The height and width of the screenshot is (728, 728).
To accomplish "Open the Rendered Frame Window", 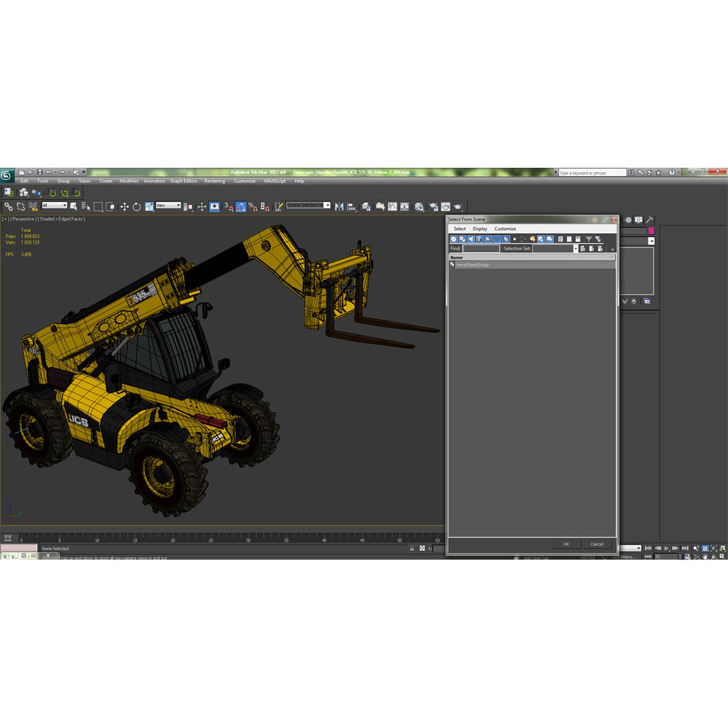I will [x=446, y=207].
